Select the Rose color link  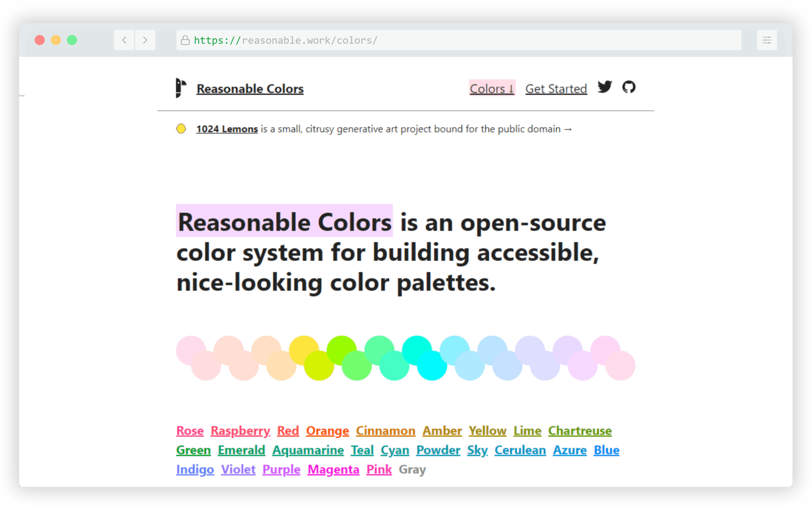tap(189, 431)
